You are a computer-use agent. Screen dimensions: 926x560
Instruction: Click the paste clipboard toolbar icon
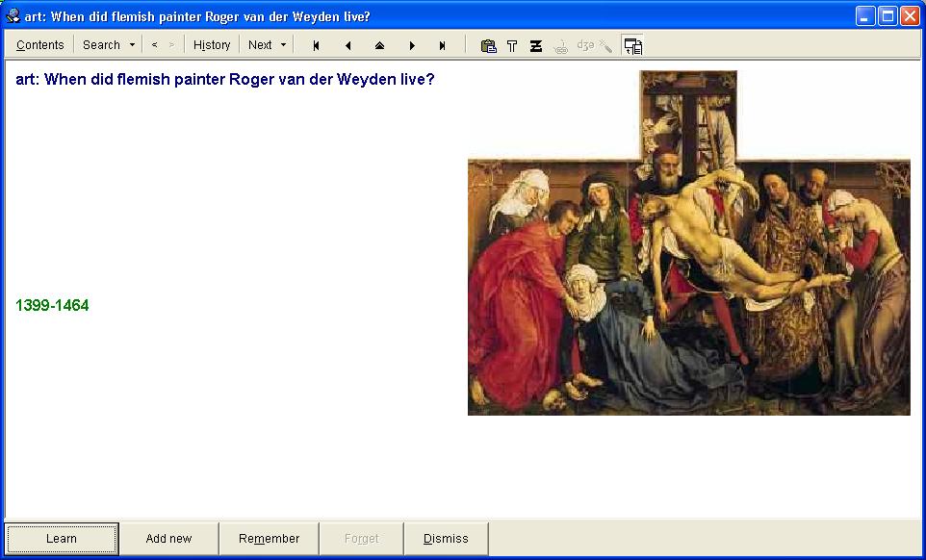(488, 45)
